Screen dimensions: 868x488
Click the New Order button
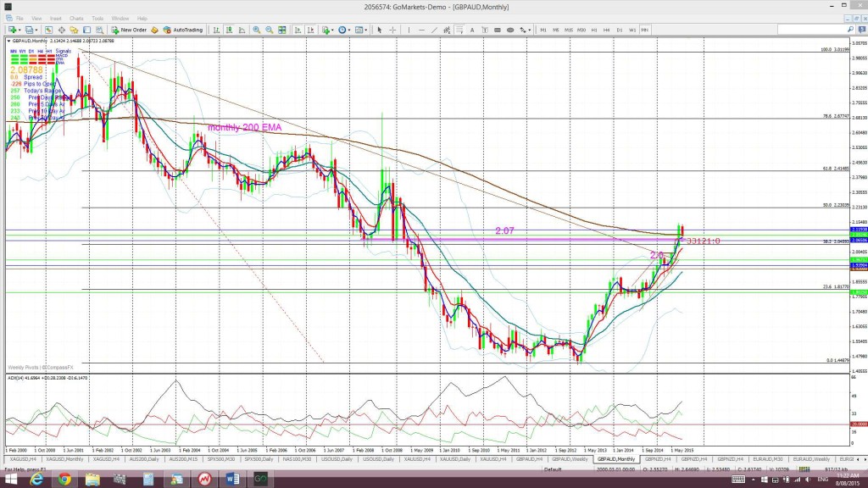coord(129,30)
